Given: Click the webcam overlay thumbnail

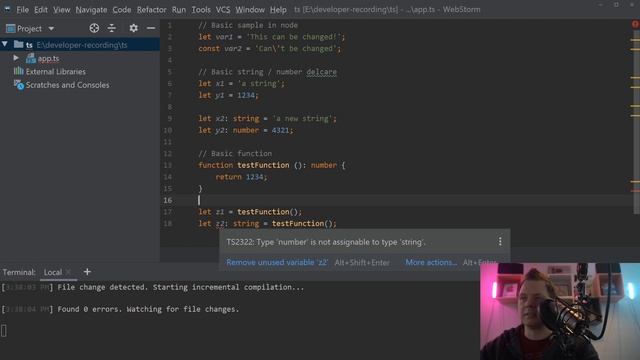Looking at the screenshot, I should pyautogui.click(x=560, y=311).
